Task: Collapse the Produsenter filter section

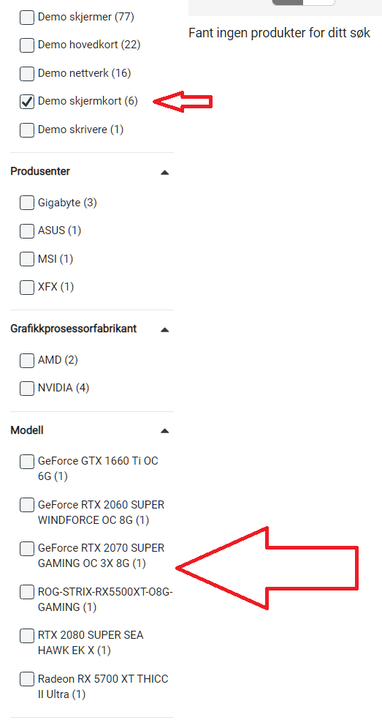Action: click(165, 173)
